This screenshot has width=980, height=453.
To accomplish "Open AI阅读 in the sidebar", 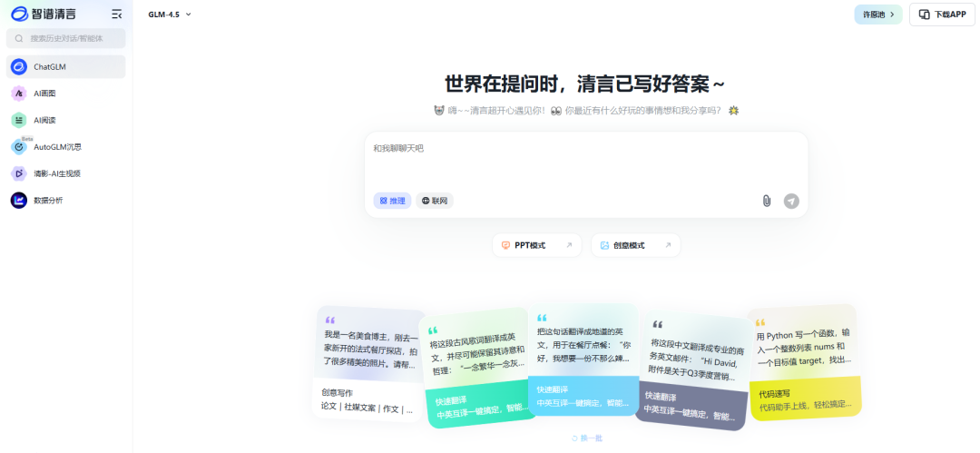I will 65,120.
